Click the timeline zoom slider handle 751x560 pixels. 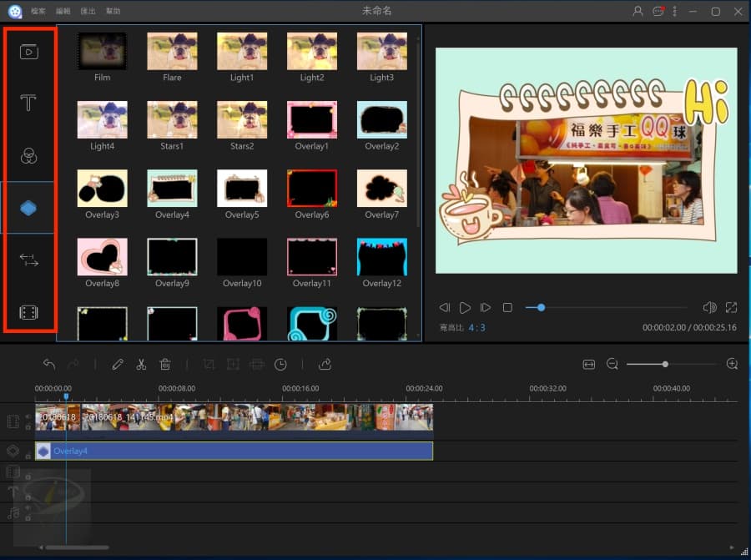coord(665,364)
